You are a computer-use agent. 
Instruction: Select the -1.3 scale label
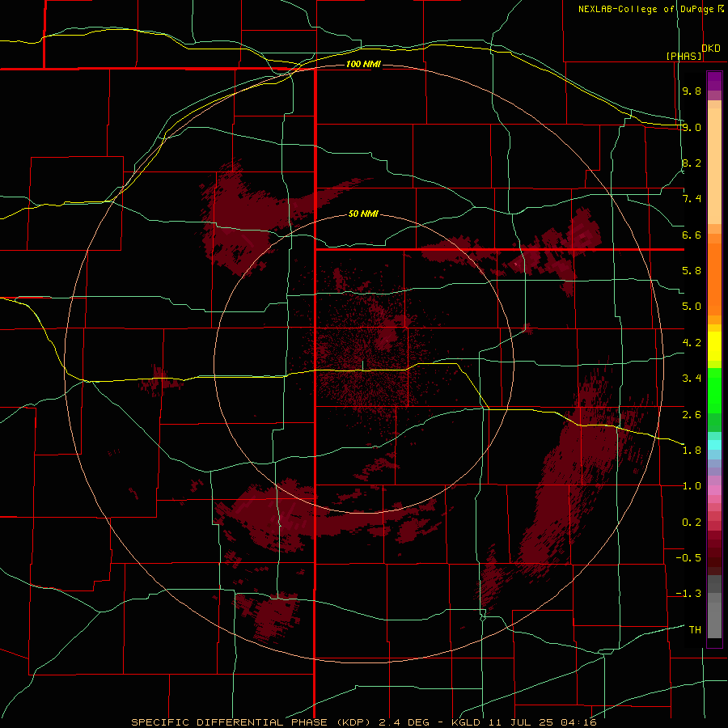688,594
